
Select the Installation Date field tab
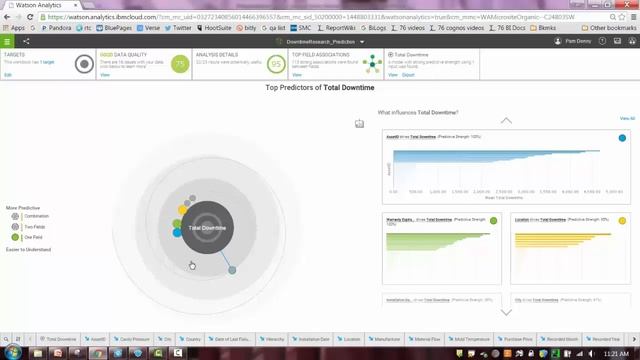click(x=311, y=339)
